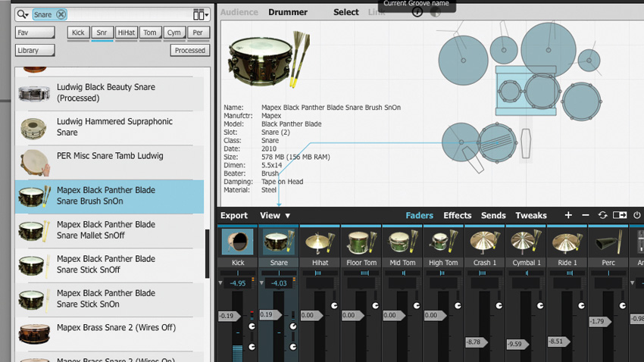
Task: Toggle the Per filter button
Action: click(198, 33)
